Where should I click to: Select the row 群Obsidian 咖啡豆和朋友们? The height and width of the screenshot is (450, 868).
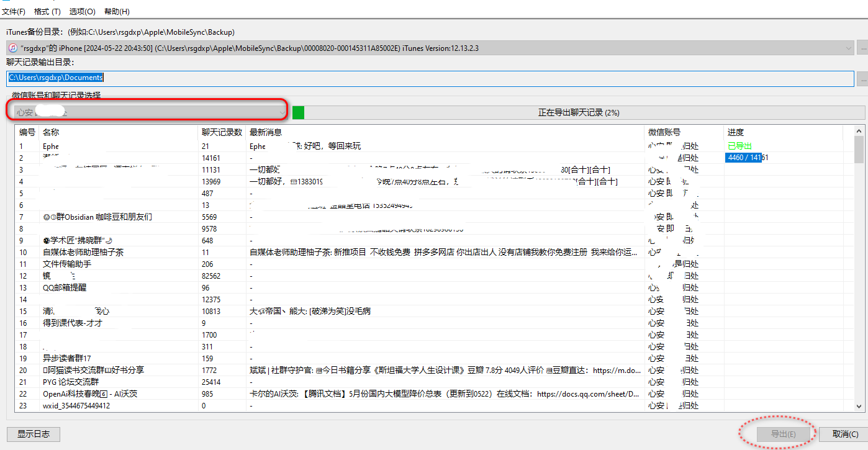[x=435, y=217]
